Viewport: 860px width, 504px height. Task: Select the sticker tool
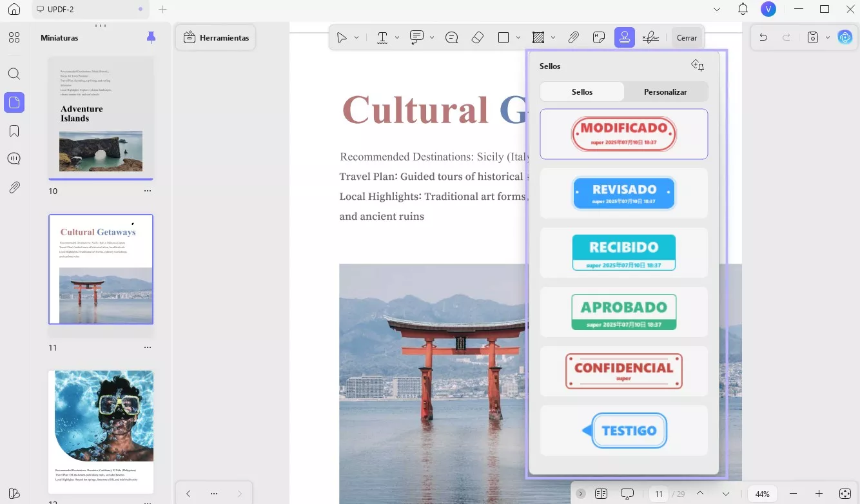[599, 38]
